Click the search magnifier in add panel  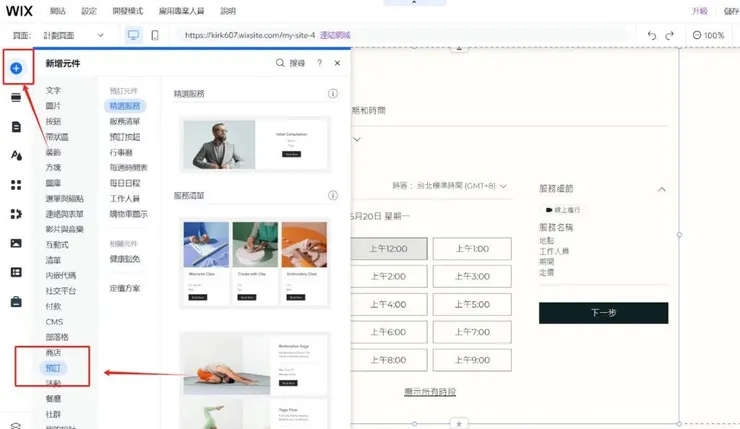click(280, 63)
